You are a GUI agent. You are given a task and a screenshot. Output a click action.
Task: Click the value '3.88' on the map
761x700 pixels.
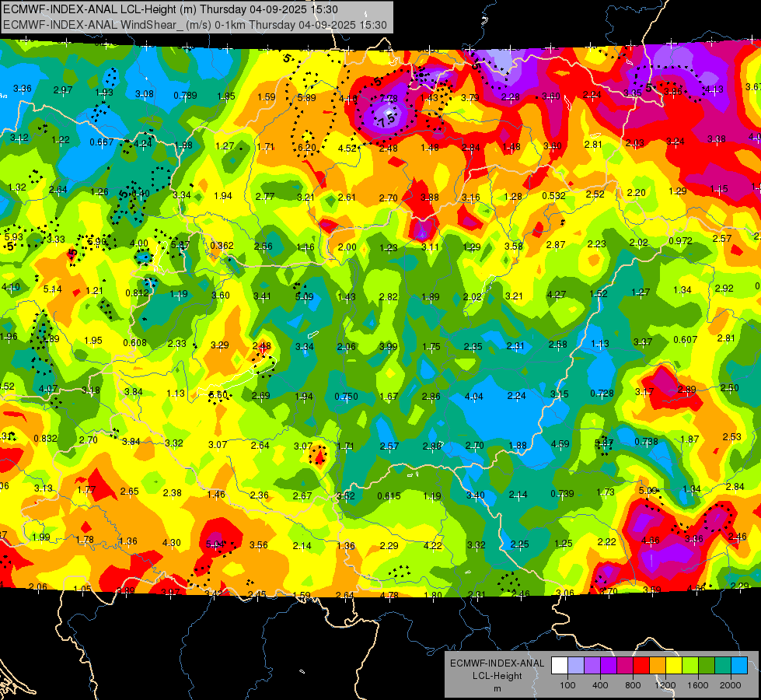click(x=430, y=197)
